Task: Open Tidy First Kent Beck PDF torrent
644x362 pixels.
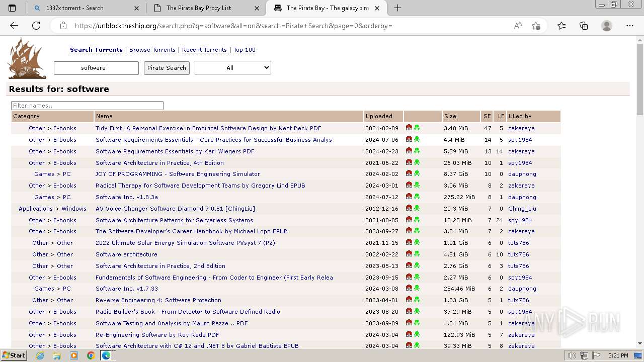Action: tap(208, 128)
